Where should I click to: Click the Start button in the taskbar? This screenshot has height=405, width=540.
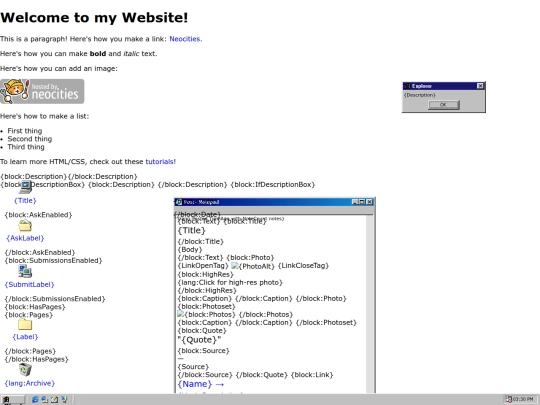(x=12, y=400)
